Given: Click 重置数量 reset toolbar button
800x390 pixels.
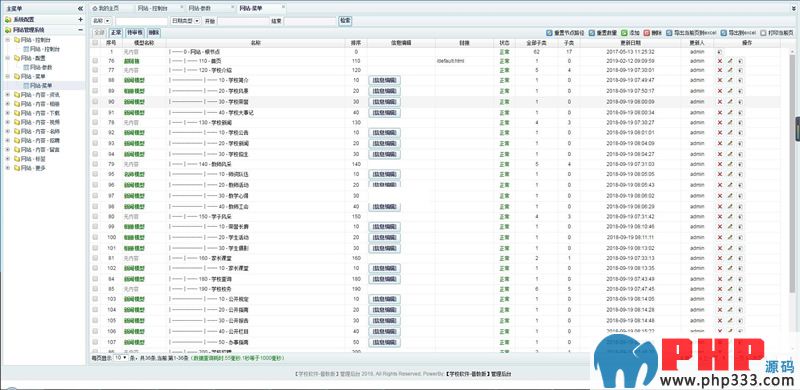Looking at the screenshot, I should click(x=603, y=33).
